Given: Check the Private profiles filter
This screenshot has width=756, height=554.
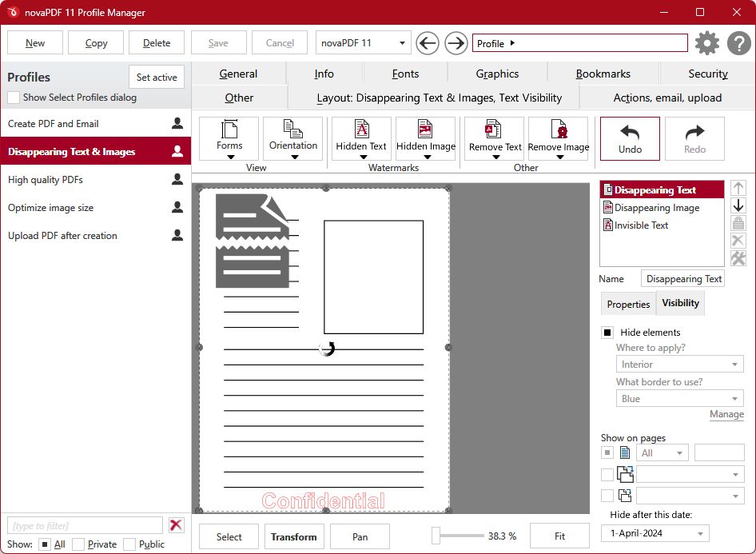Looking at the screenshot, I should [78, 544].
